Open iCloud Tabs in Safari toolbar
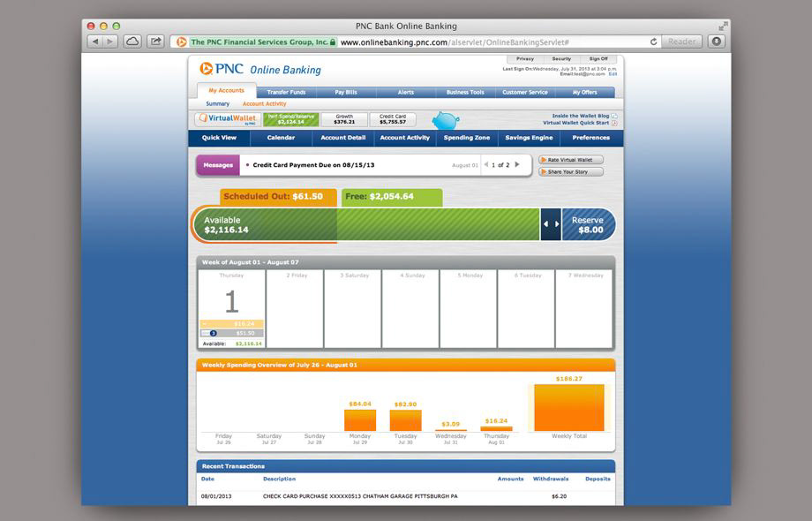Screen dimensions: 812x521 pyautogui.click(x=132, y=42)
